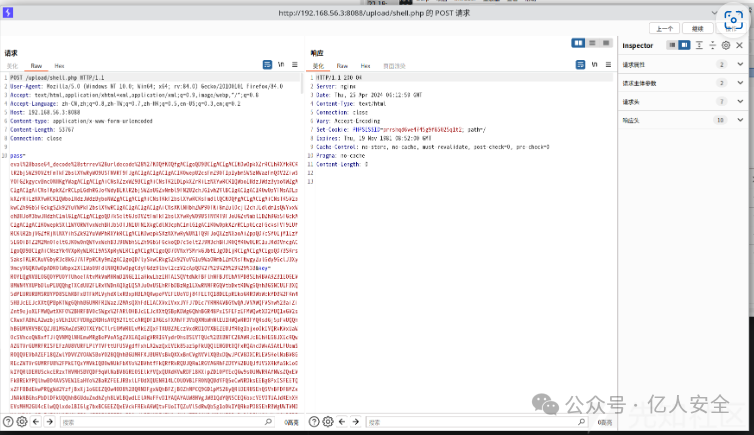Open response pane help icon
Image resolution: width=754 pixels, height=435 pixels.
click(x=314, y=422)
